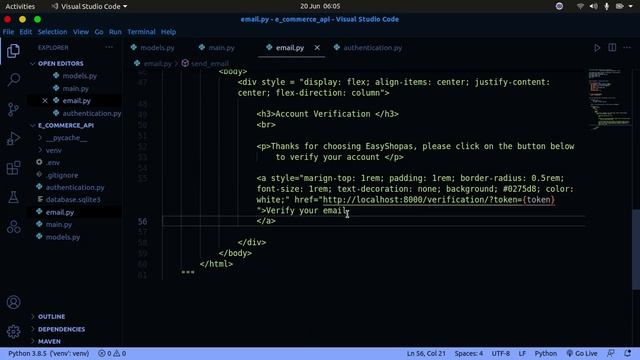The image size is (640, 360).
Task: Click errors and warnings status indicator
Action: [112, 353]
